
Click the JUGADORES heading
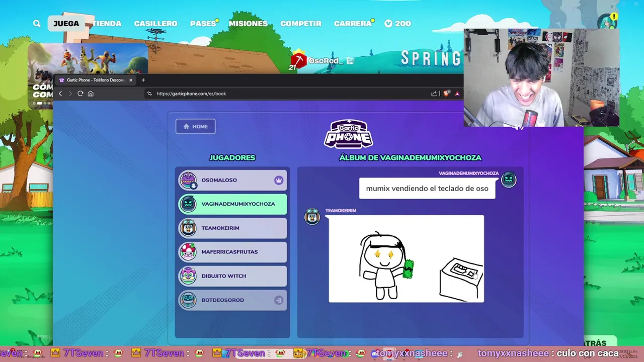pos(232,158)
